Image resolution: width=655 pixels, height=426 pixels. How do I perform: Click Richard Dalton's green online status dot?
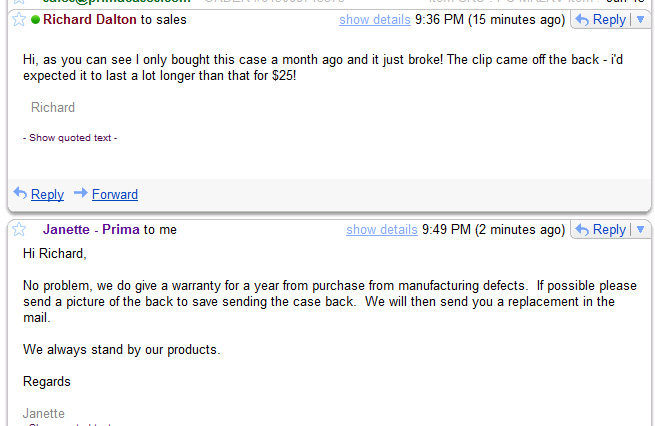click(36, 20)
